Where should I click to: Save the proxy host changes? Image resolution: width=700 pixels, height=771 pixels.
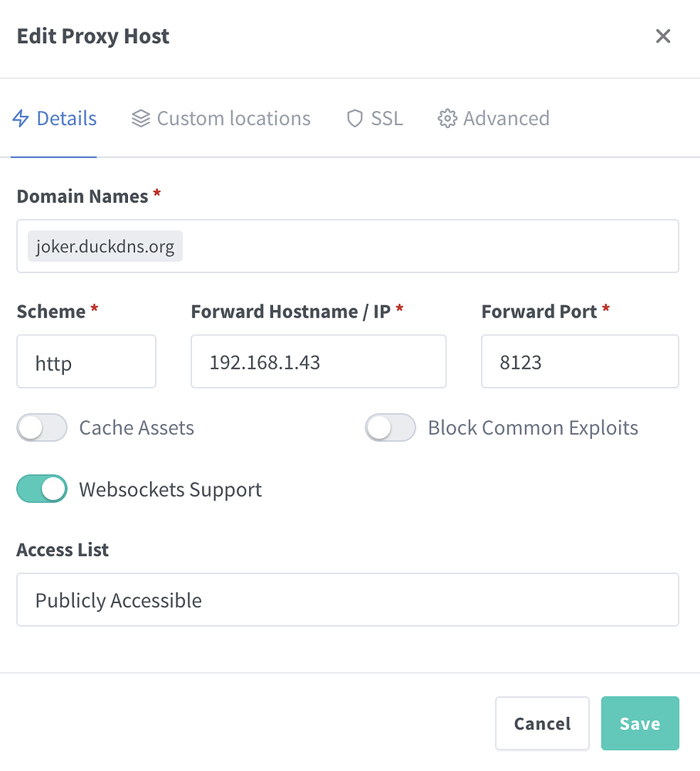coord(640,723)
